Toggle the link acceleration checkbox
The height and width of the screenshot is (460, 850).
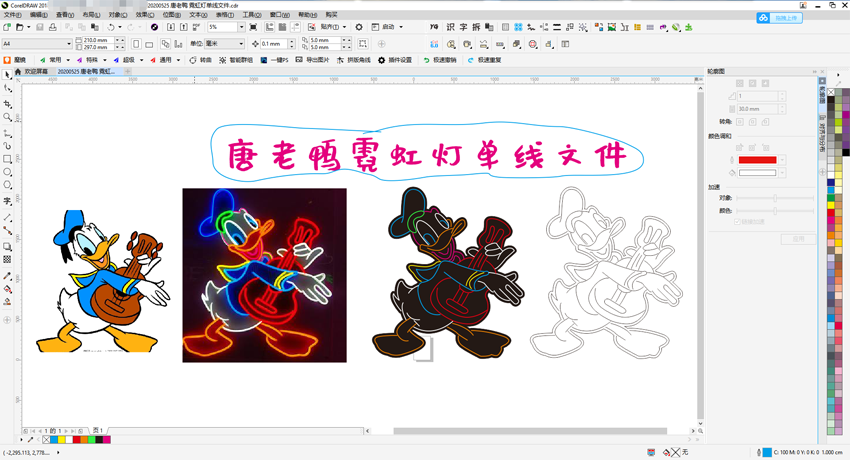pos(737,222)
